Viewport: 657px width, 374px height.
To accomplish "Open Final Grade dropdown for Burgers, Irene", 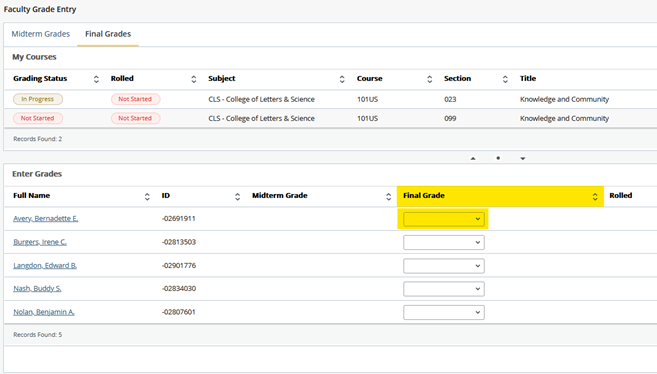I will pyautogui.click(x=444, y=242).
